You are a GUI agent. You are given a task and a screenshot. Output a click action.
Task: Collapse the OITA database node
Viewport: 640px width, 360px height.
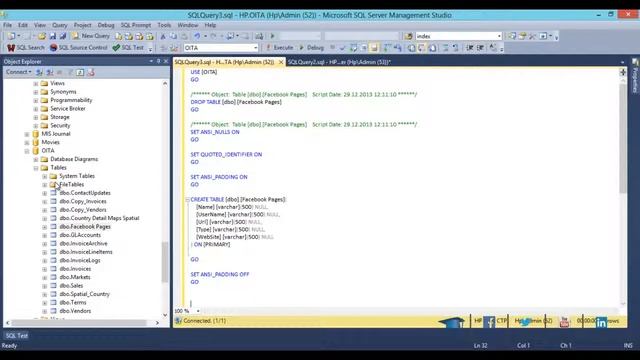pyautogui.click(x=27, y=151)
